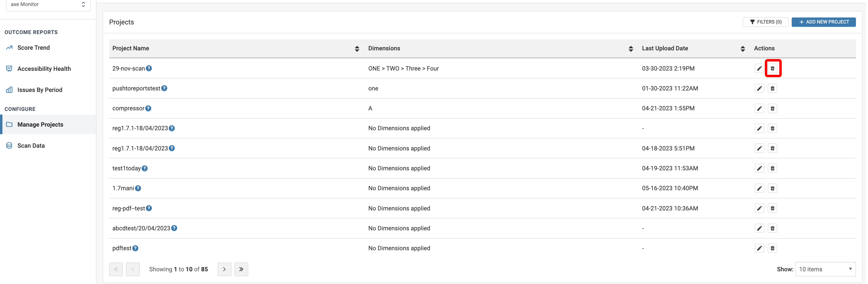Delete the test1today project
The height and width of the screenshot is (284, 868).
(772, 169)
